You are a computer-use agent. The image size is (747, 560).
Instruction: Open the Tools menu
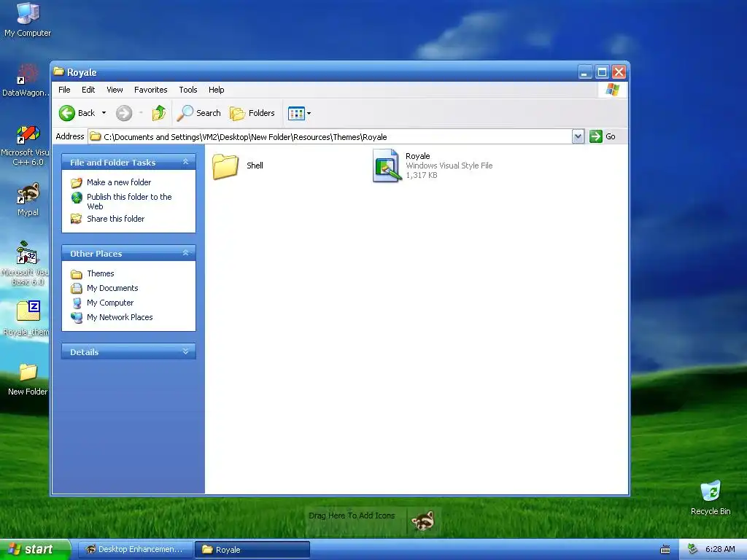click(x=188, y=90)
